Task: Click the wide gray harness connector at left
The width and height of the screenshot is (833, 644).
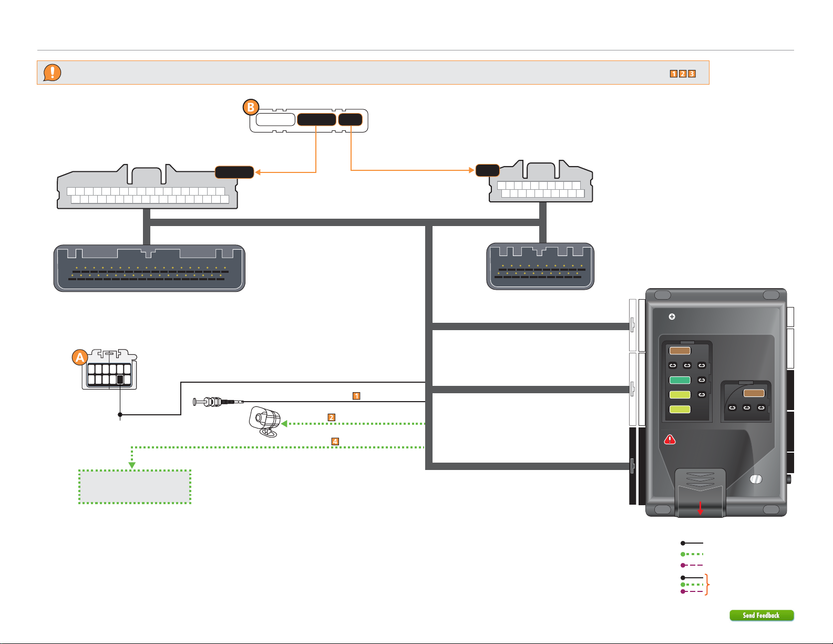Action: 147,187
